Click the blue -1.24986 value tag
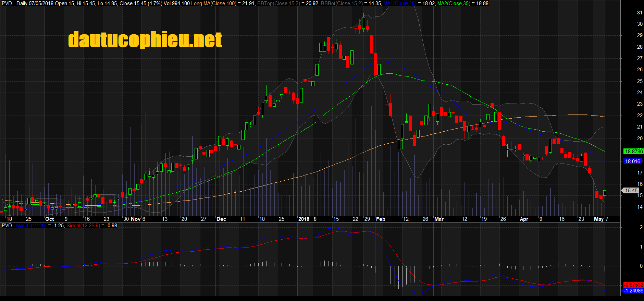Screen dimensions: 644x301 [x=633, y=291]
